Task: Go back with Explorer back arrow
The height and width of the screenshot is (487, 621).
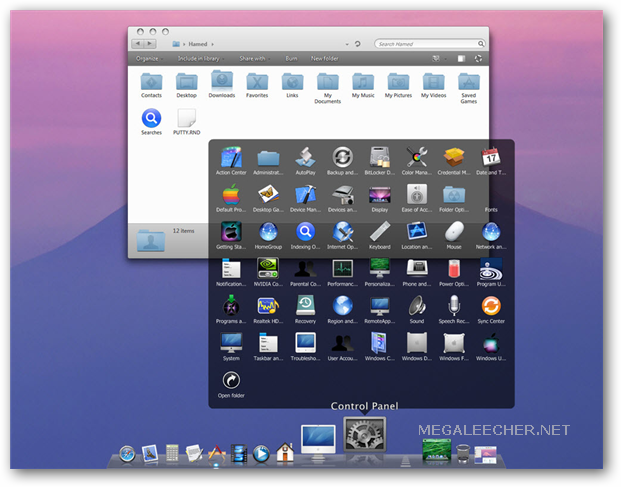Action: (138, 44)
